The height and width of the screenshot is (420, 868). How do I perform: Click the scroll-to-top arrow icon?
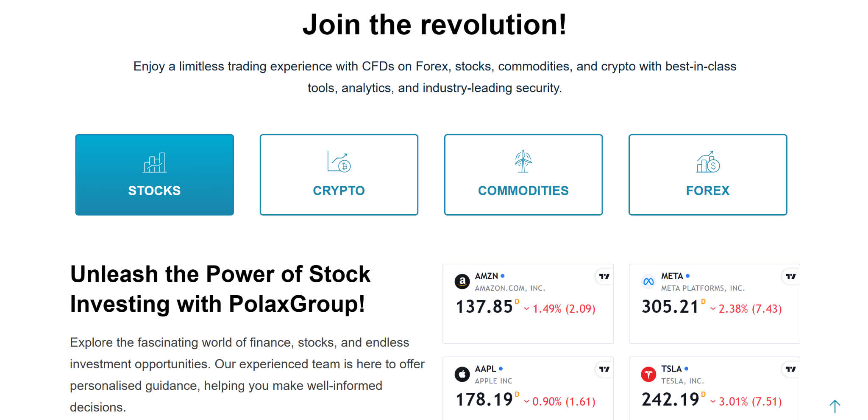coord(835,406)
